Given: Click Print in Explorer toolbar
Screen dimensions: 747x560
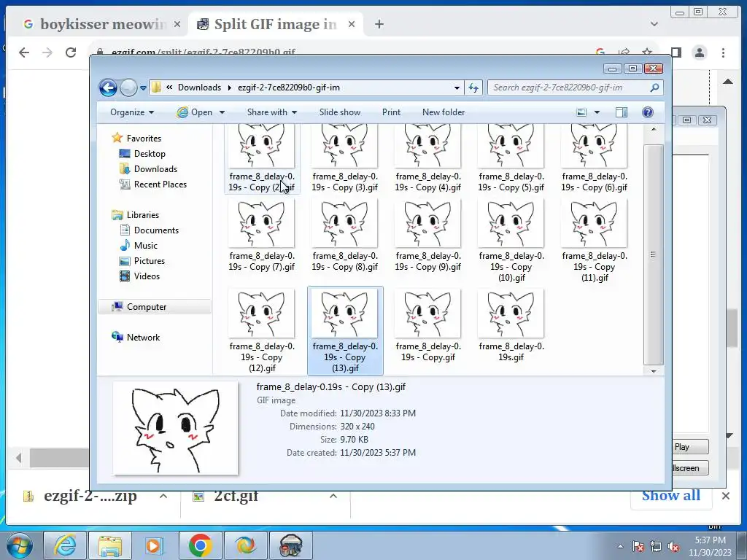Looking at the screenshot, I should coord(391,112).
